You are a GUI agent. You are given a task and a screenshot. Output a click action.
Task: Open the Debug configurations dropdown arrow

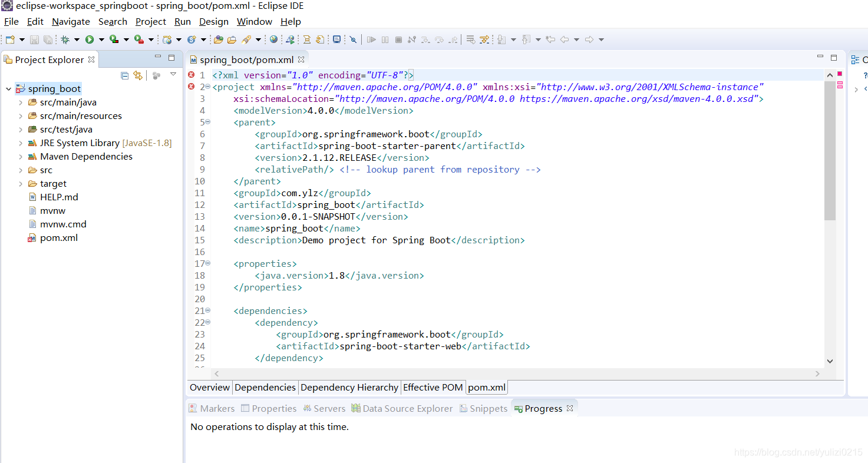[x=77, y=39]
